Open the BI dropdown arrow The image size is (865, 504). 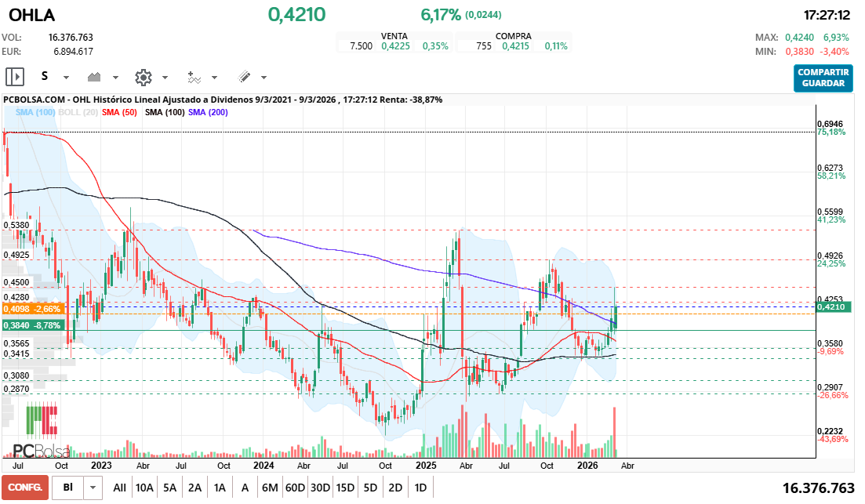94,488
